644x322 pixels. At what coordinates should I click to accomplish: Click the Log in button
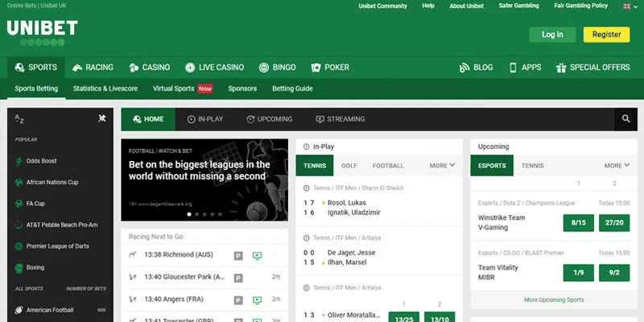[x=552, y=35]
